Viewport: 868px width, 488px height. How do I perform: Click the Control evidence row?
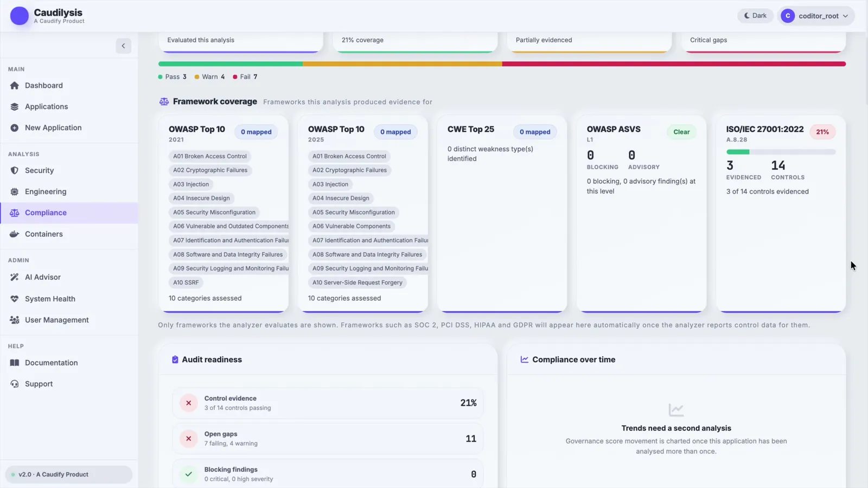pos(328,403)
